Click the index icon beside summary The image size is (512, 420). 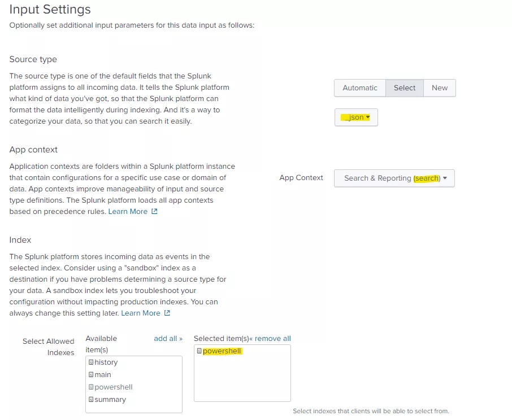click(91, 400)
